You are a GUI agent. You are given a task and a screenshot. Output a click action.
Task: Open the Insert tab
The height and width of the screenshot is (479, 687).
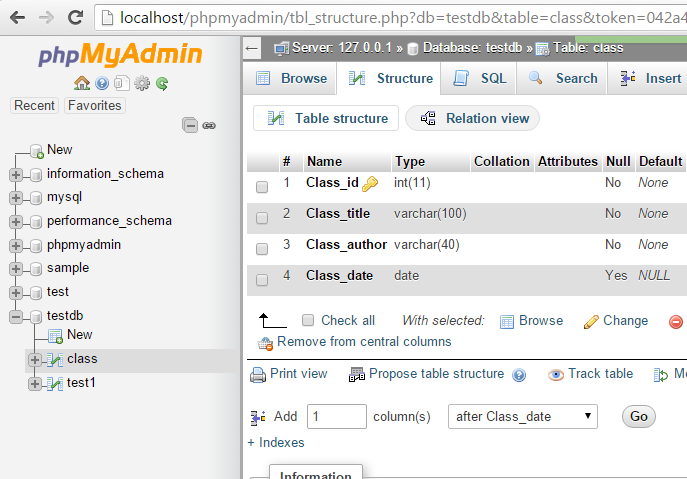pyautogui.click(x=650, y=78)
